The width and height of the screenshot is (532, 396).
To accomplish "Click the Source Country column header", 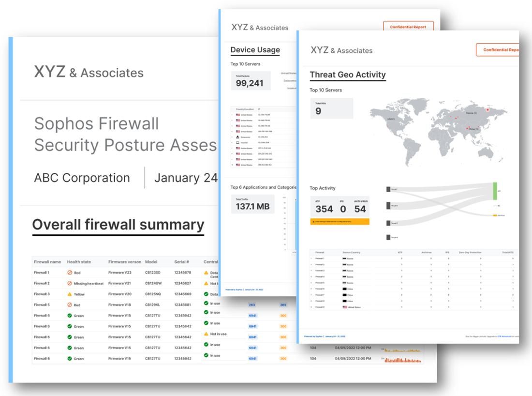I will pyautogui.click(x=351, y=252).
